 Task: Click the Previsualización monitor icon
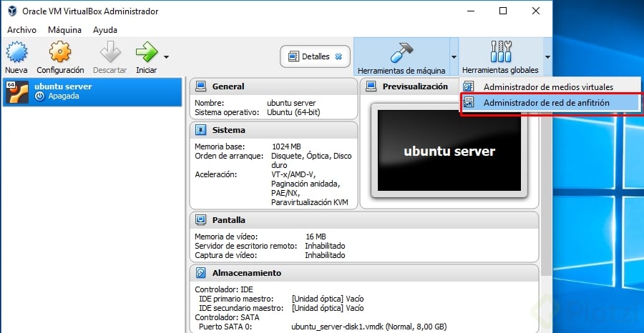click(x=371, y=86)
